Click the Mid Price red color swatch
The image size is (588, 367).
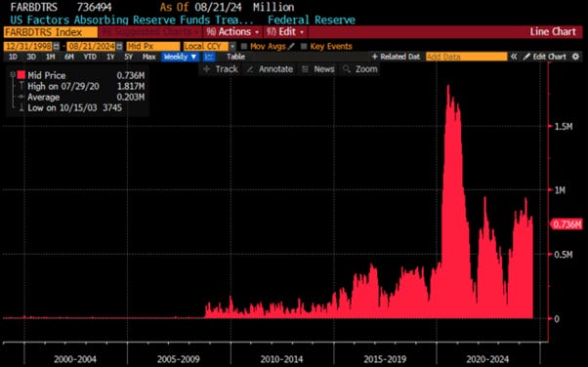(21, 75)
